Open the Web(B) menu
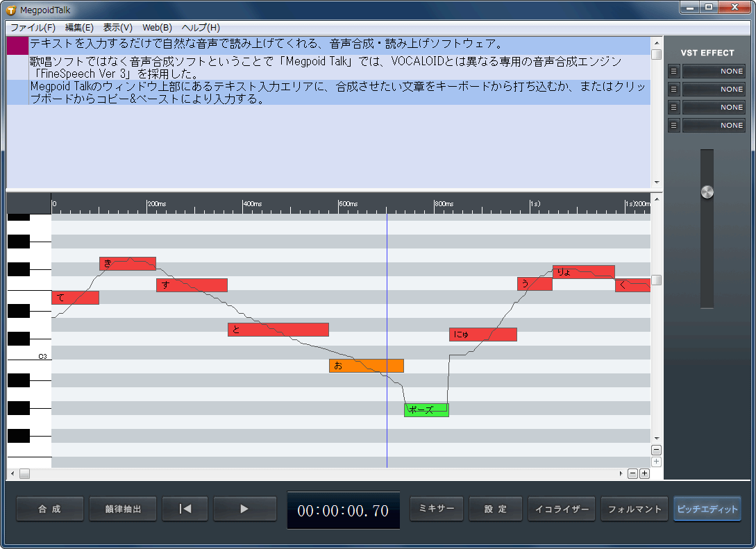The width and height of the screenshot is (756, 549). click(x=157, y=28)
